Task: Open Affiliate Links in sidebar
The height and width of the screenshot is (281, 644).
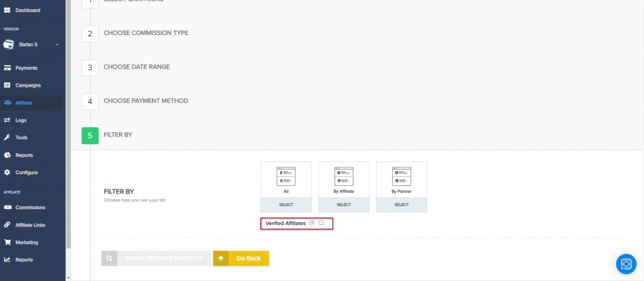Action: tap(30, 225)
